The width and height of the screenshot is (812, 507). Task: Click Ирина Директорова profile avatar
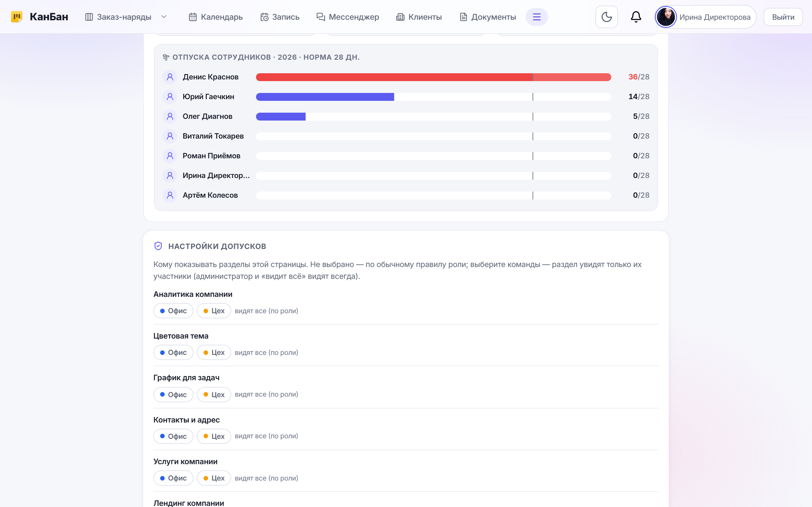point(666,17)
